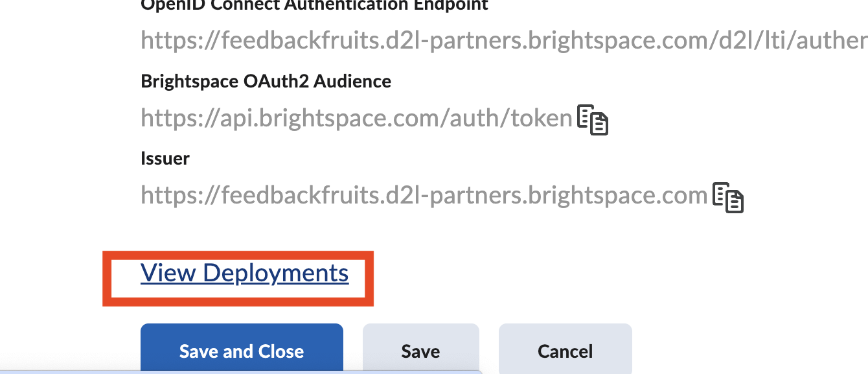Select the OpenID Connect Authentication Endpoint URL
The image size is (868, 374).
[504, 41]
